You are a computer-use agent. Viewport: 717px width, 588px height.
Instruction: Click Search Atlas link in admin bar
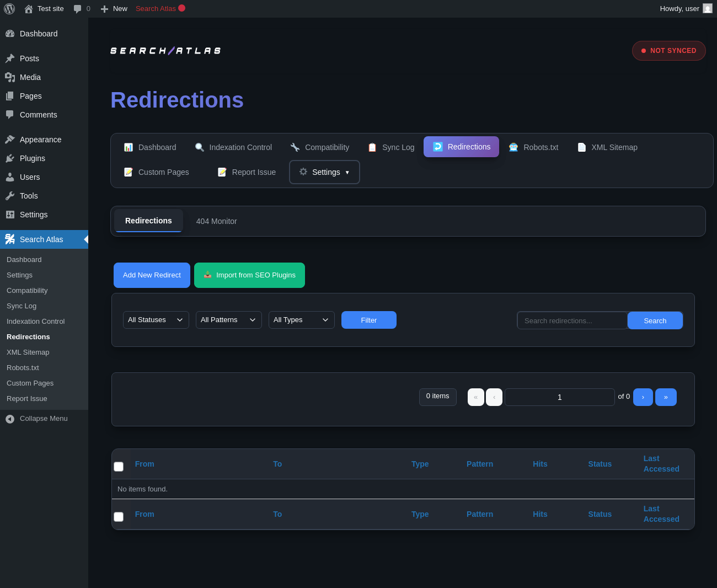pyautogui.click(x=160, y=9)
